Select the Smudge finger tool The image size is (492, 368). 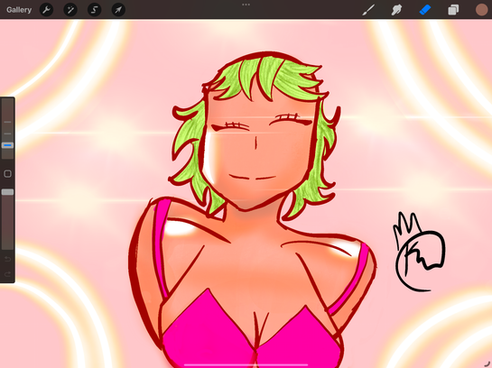(396, 10)
